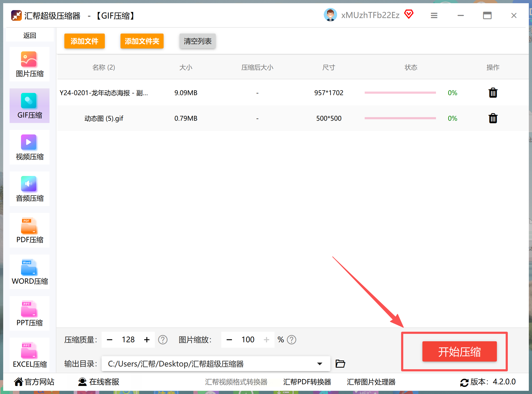
Task: Open the 图片压缩 image compression tool
Action: point(29,64)
